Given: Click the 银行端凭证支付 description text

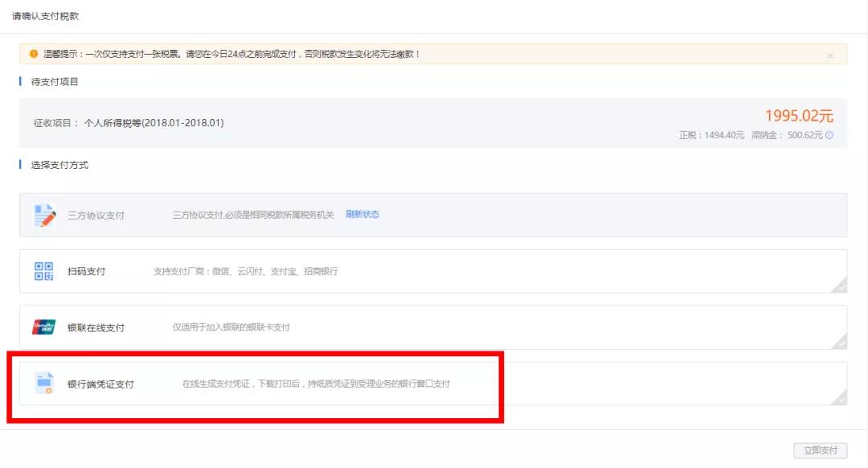Looking at the screenshot, I should tap(316, 384).
